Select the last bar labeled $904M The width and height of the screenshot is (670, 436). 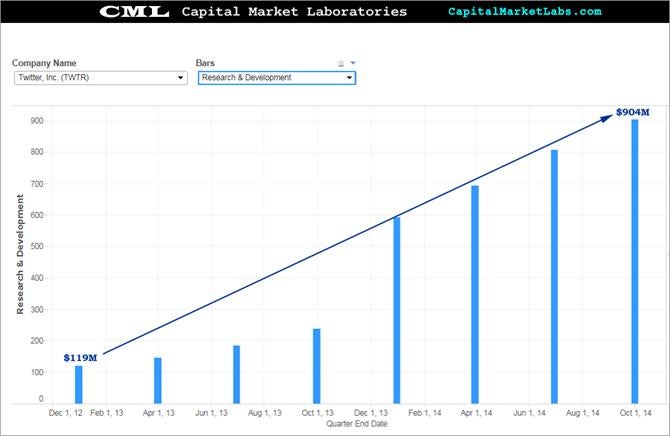pos(635,262)
